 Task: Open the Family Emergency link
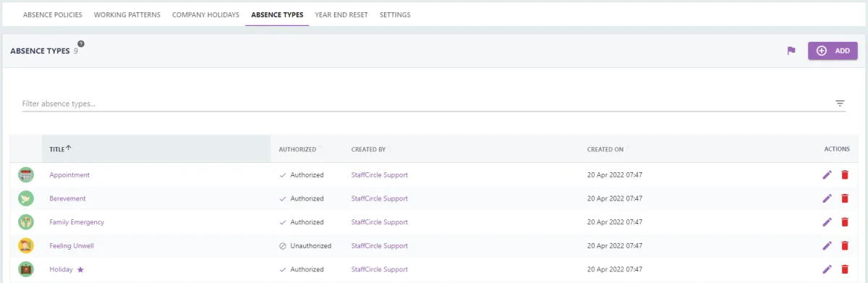point(77,222)
